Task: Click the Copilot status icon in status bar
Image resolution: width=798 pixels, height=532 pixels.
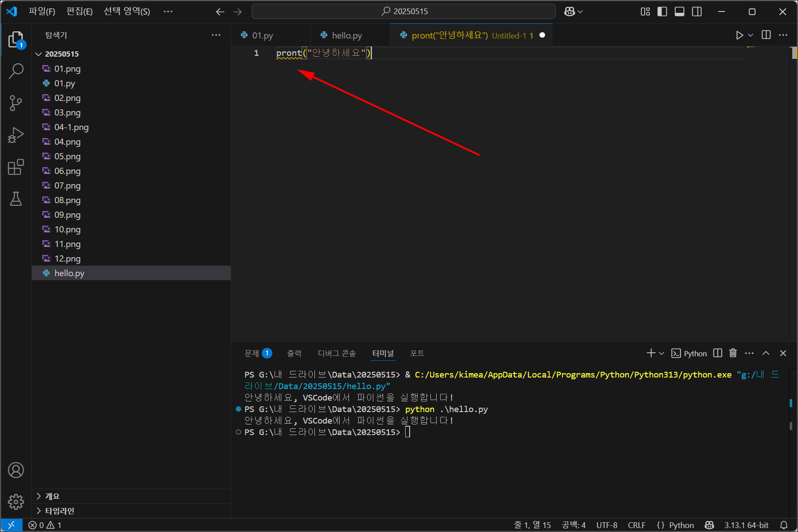Action: 709,525
